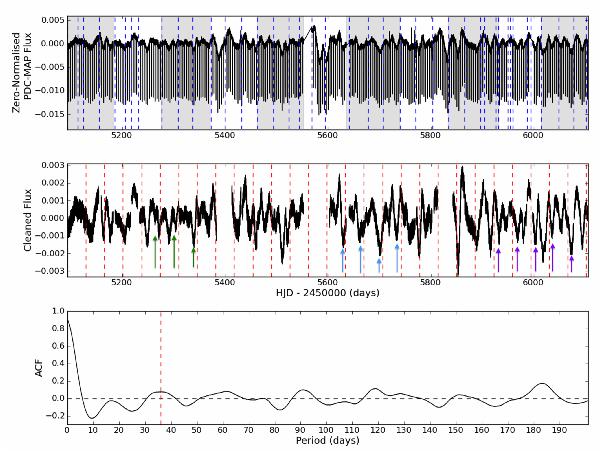Select the leftmost purple arrow marker

click(x=498, y=259)
